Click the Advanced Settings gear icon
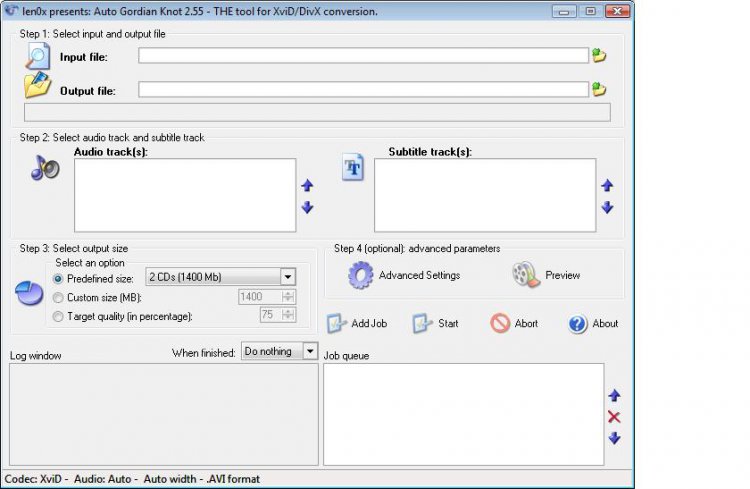The height and width of the screenshot is (489, 750). 361,275
